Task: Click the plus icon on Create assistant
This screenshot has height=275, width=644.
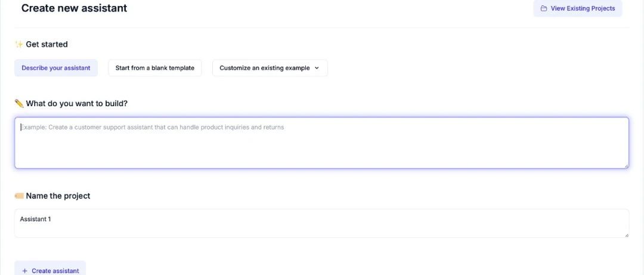Action: [x=24, y=271]
